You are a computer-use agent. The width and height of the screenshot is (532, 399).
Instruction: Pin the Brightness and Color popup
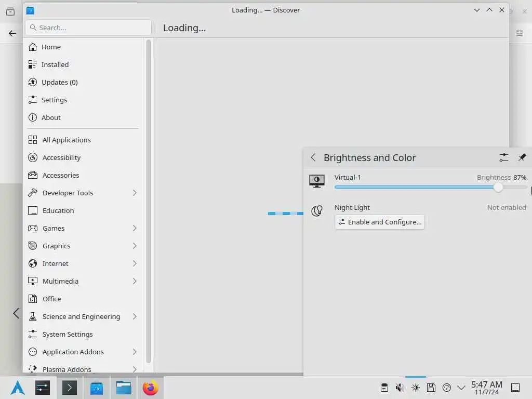pyautogui.click(x=522, y=157)
